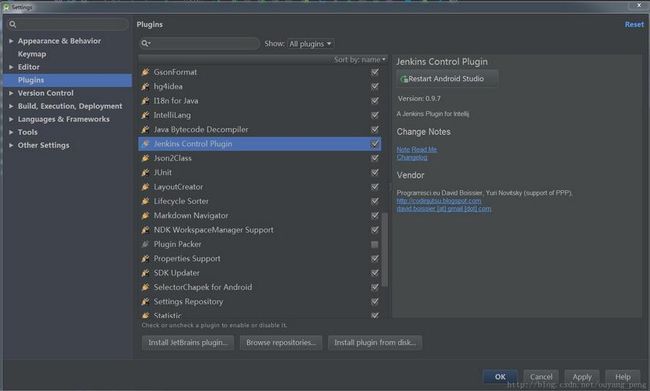650x391 pixels.
Task: Click the Markdown Navigator plugin icon
Action: (146, 216)
